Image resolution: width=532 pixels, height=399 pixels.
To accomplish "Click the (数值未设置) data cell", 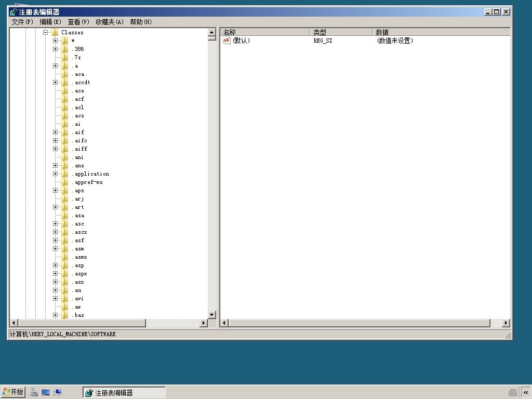I will 395,41.
